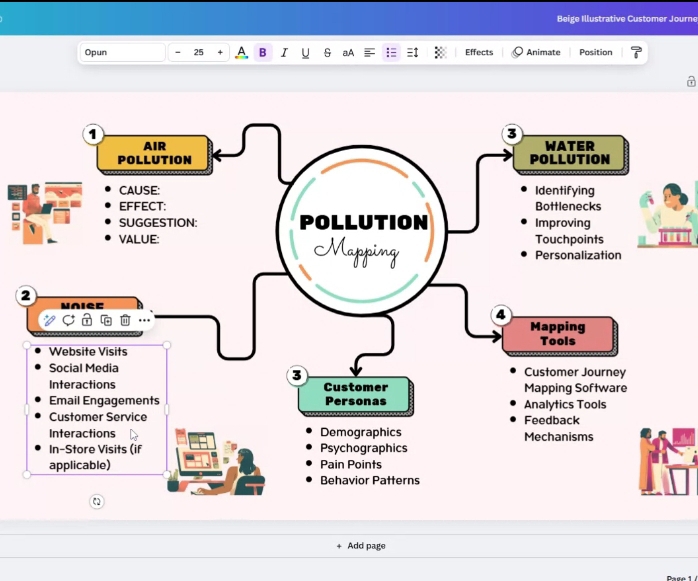Screen dimensions: 698x581
Task: Open line spacing options
Action: click(412, 52)
